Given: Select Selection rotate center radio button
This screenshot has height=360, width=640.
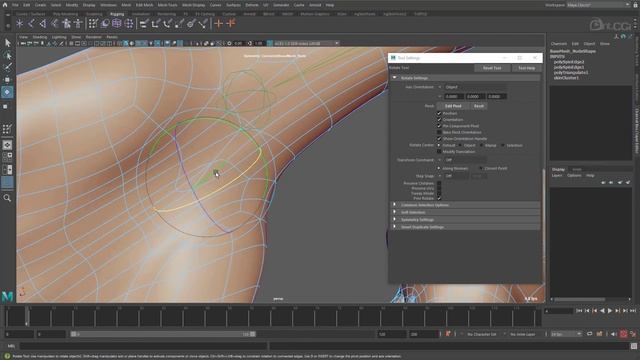Looking at the screenshot, I should 502,145.
